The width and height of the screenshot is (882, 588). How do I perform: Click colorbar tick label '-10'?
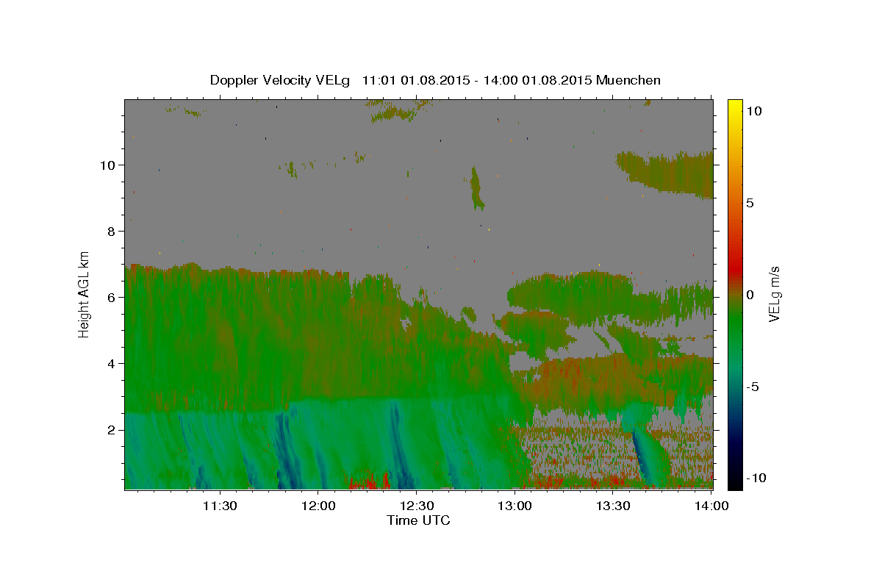(756, 478)
